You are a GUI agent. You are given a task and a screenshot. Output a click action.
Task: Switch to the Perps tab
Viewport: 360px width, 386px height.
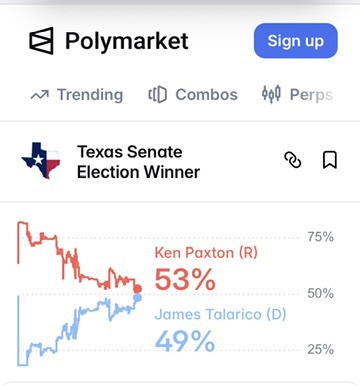[x=297, y=95]
